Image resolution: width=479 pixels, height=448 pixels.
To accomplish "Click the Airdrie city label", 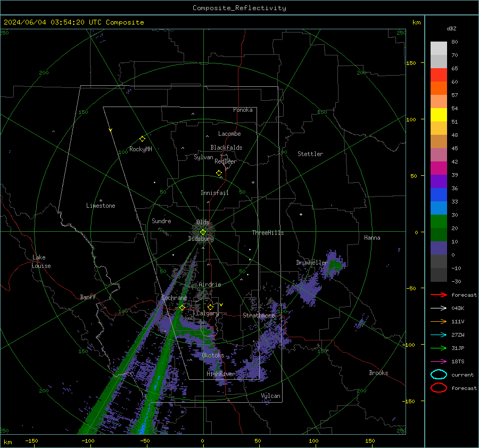I will 210,284.
